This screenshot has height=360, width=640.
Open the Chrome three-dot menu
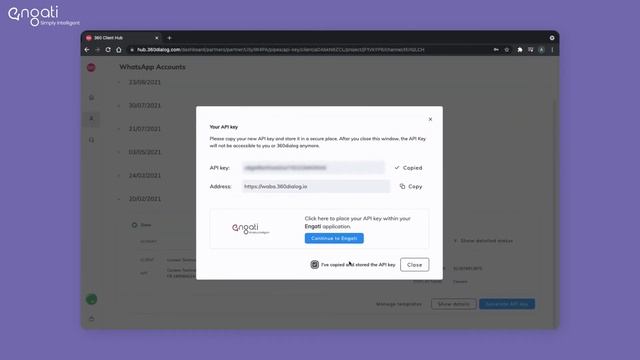click(x=552, y=50)
